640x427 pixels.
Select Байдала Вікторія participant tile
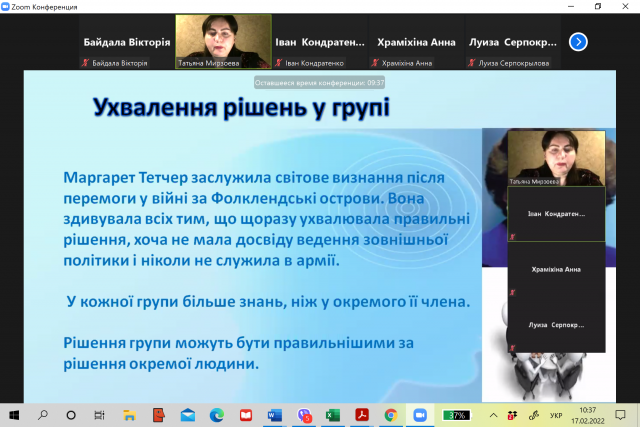pos(127,43)
